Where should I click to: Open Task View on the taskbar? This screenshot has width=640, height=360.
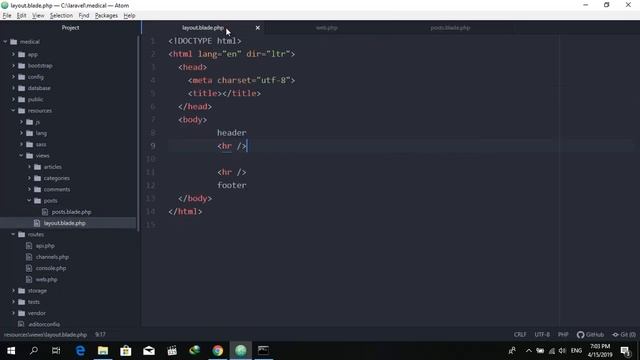pyautogui.click(x=56, y=351)
